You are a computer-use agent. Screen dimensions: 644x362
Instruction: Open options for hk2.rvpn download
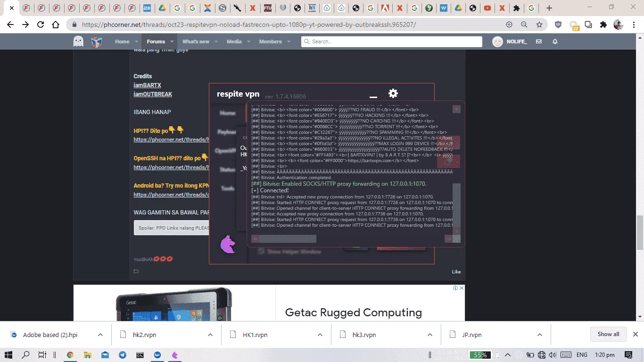pyautogui.click(x=210, y=335)
